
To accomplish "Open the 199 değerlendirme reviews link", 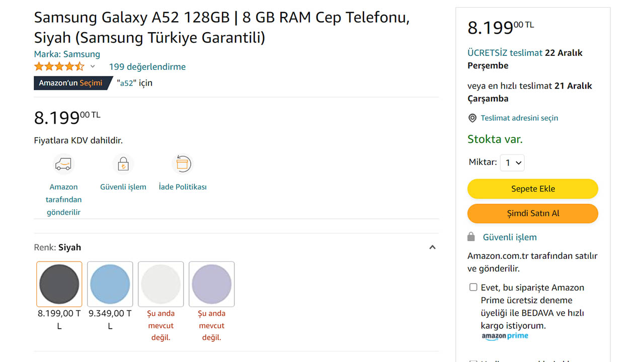I will 147,67.
